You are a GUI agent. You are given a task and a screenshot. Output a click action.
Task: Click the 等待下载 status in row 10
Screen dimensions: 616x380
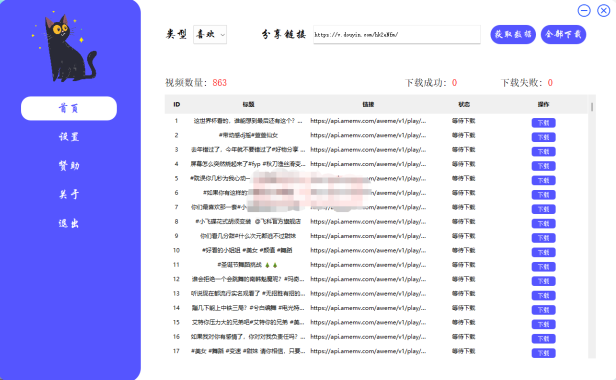click(464, 250)
